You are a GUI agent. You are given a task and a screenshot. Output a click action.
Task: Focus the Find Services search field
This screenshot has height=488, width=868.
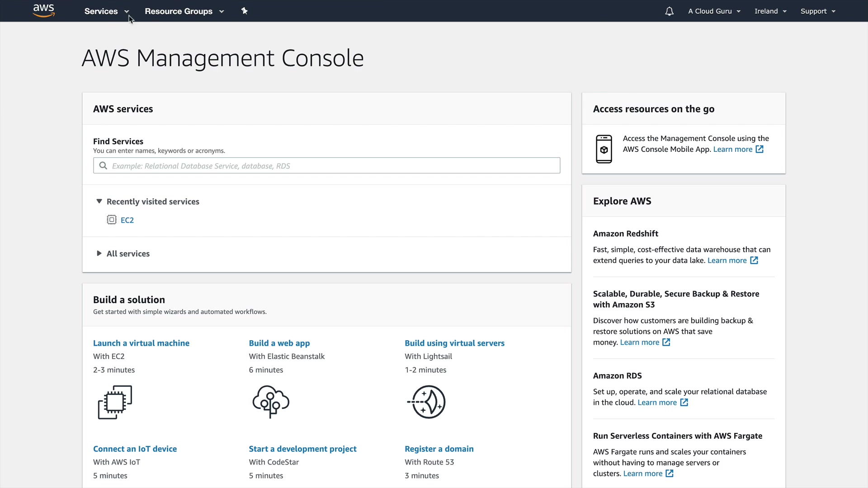(x=326, y=166)
